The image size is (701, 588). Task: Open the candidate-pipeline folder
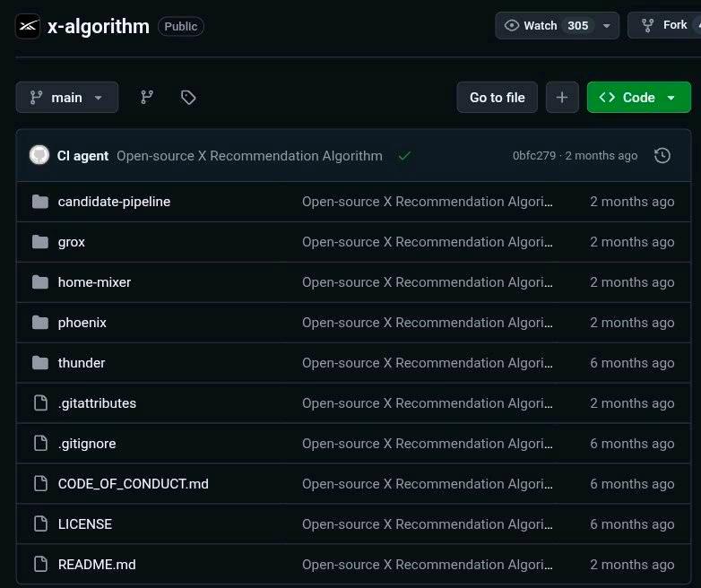tap(114, 202)
